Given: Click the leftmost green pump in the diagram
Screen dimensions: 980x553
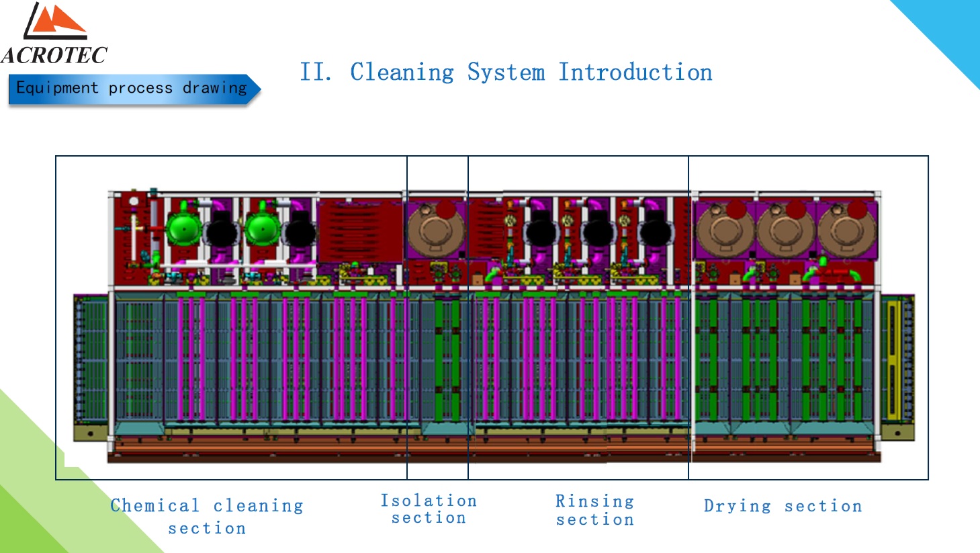Looking at the screenshot, I should tap(183, 229).
